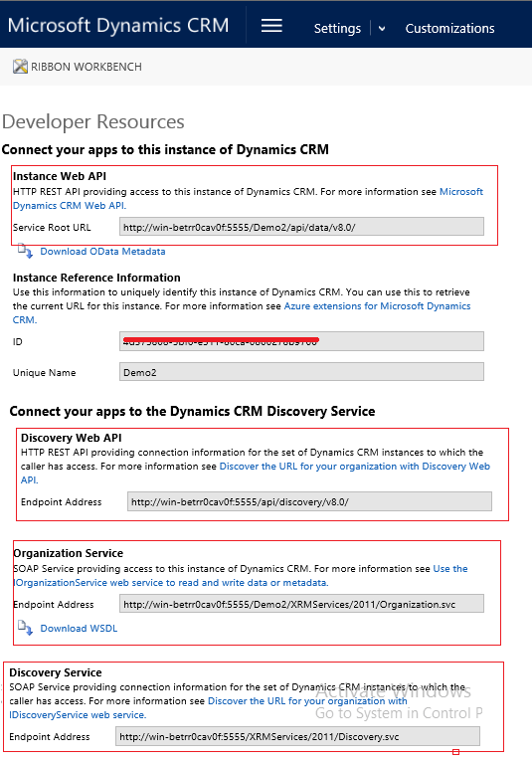Select the Discovery Web API Endpoint Address field
532x761 pixels.
click(x=309, y=501)
